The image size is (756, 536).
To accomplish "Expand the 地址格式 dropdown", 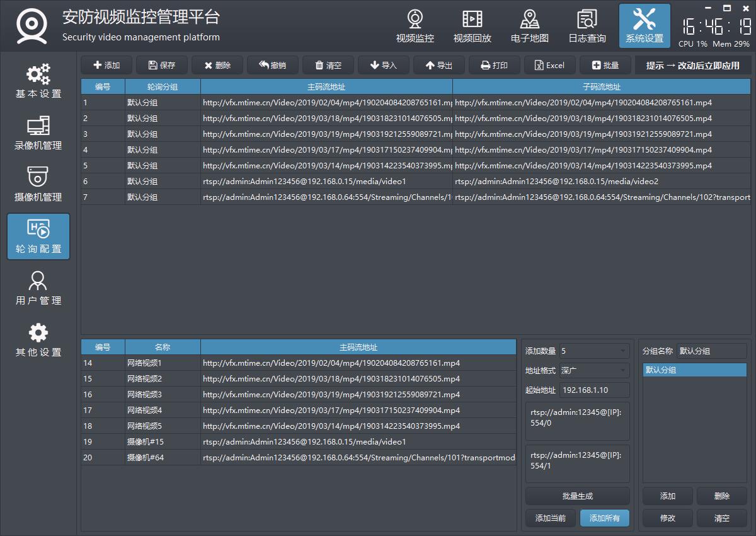I will (594, 371).
